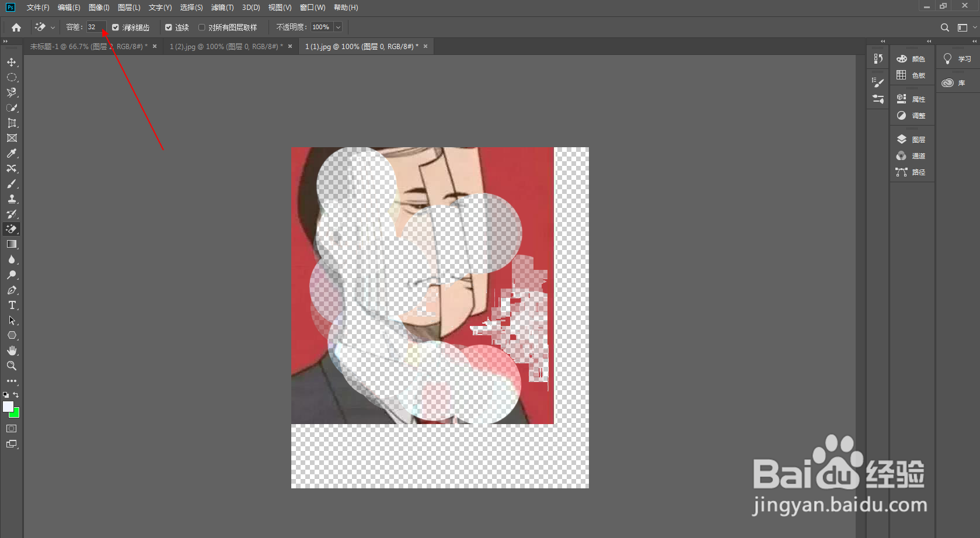Pick the foreground color swatch
Image resolution: width=980 pixels, height=538 pixels.
[x=8, y=407]
